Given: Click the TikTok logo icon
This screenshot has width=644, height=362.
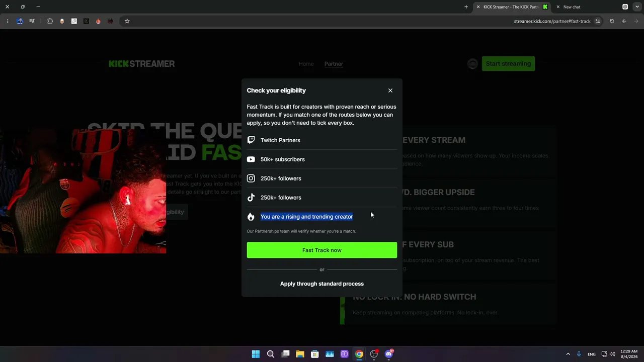Looking at the screenshot, I should (251, 198).
